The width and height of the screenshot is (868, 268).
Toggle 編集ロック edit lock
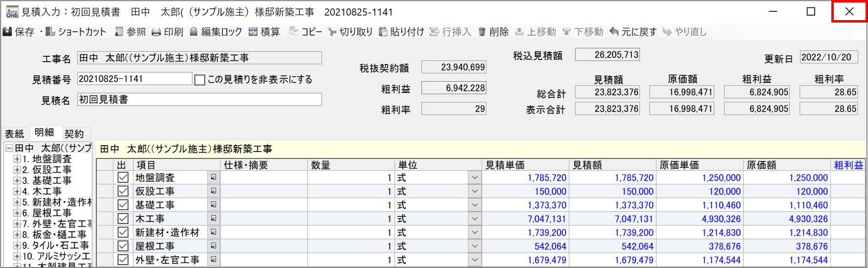(194, 32)
